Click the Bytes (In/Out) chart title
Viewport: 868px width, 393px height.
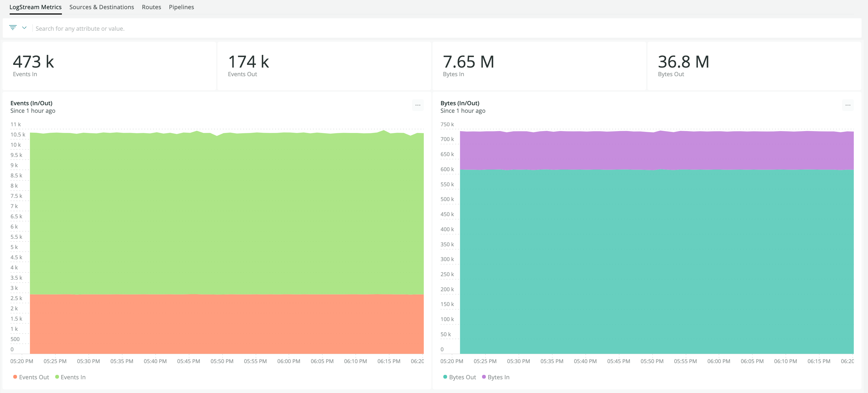[x=460, y=103]
